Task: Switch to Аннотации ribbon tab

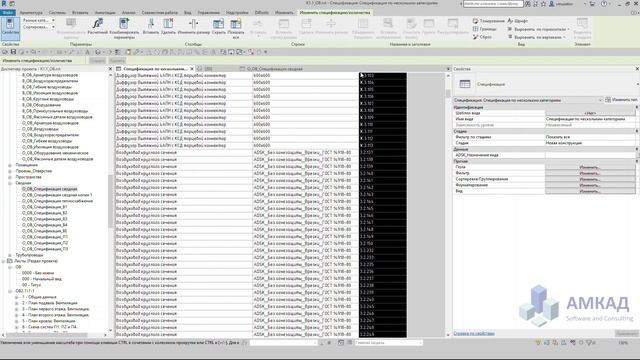Action: [x=105, y=13]
